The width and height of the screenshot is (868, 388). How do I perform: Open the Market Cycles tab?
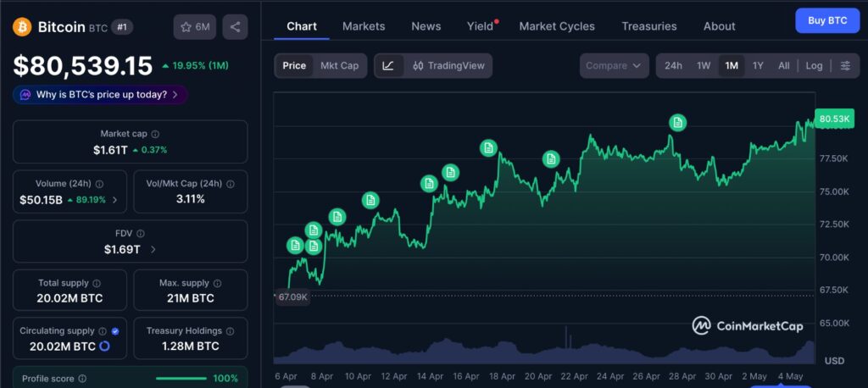click(557, 26)
